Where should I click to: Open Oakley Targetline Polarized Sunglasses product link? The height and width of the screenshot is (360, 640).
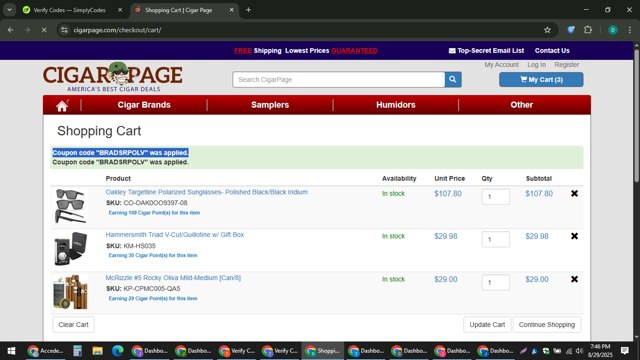coord(207,192)
